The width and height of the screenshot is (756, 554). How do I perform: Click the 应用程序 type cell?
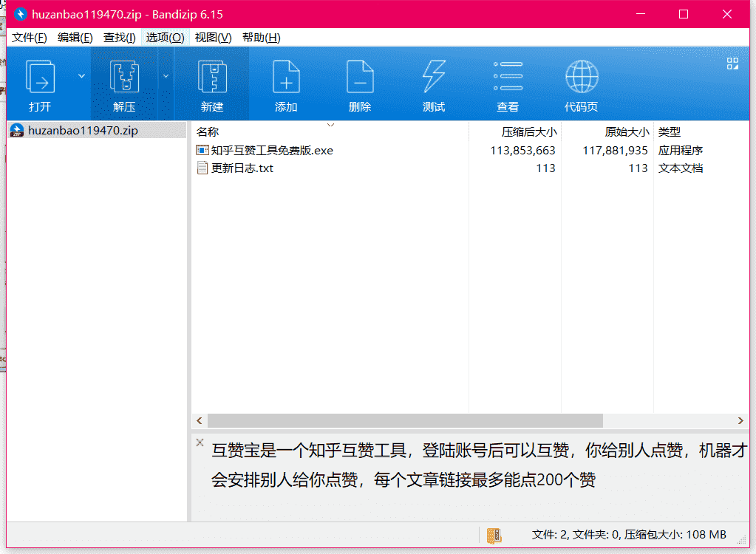click(681, 150)
